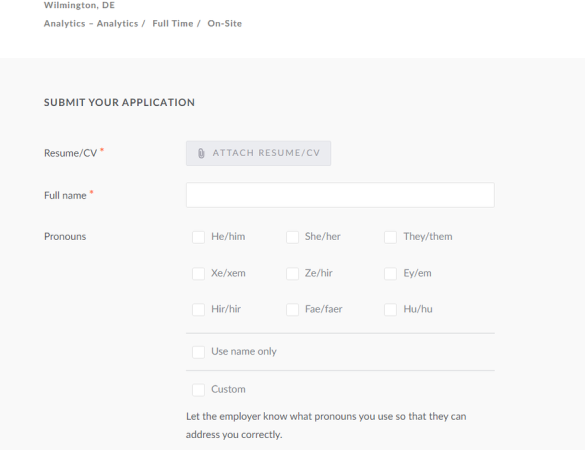Screen dimensions: 585x450
Task: Click the Full name field label
Action: point(65,196)
